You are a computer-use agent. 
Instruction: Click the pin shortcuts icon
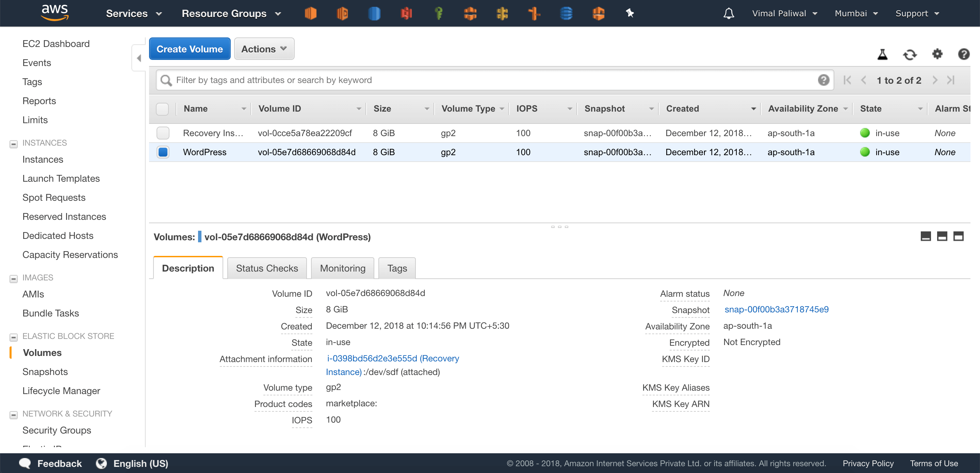630,13
